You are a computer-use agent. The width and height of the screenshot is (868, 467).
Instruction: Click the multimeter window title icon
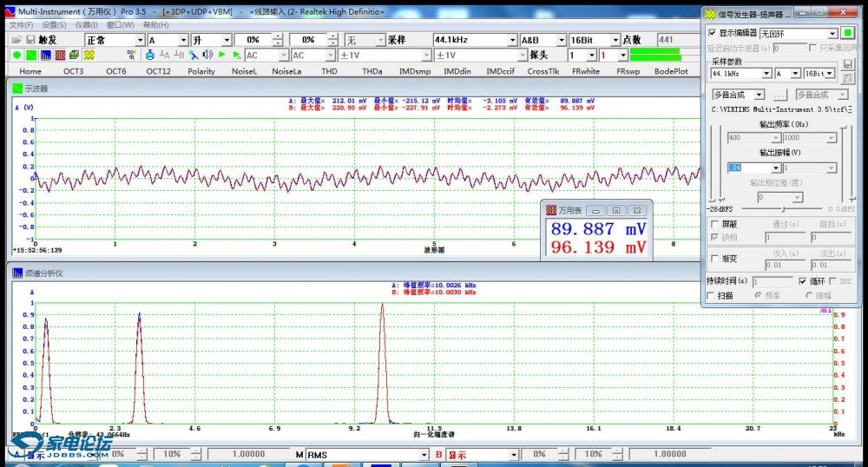click(551, 210)
